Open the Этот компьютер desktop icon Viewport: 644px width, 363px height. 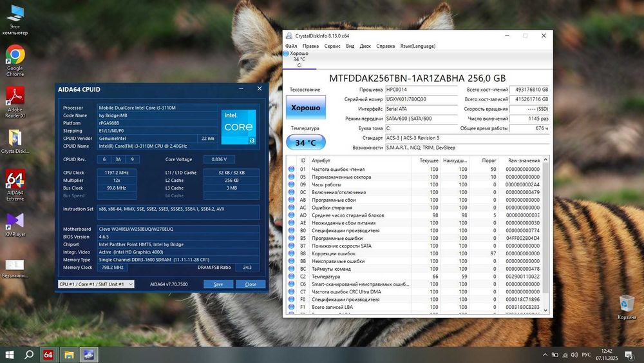click(15, 20)
